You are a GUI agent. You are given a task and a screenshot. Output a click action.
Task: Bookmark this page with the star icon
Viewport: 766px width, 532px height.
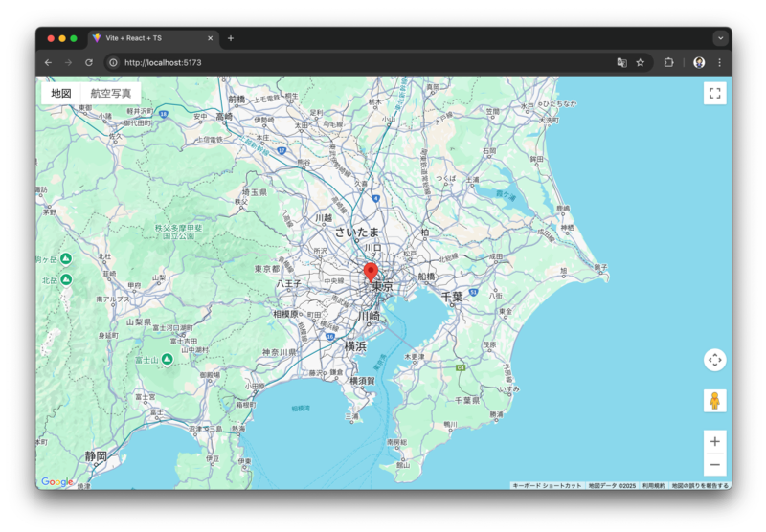pyautogui.click(x=641, y=62)
